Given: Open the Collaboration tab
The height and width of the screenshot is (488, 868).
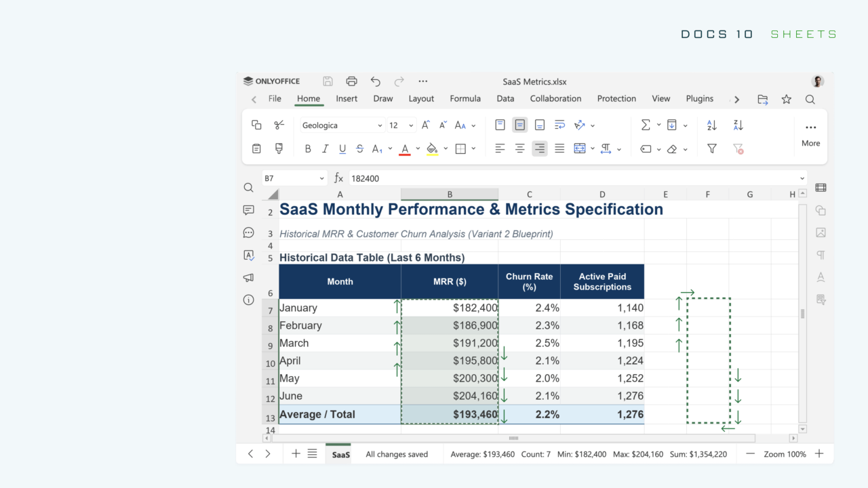Looking at the screenshot, I should [555, 99].
